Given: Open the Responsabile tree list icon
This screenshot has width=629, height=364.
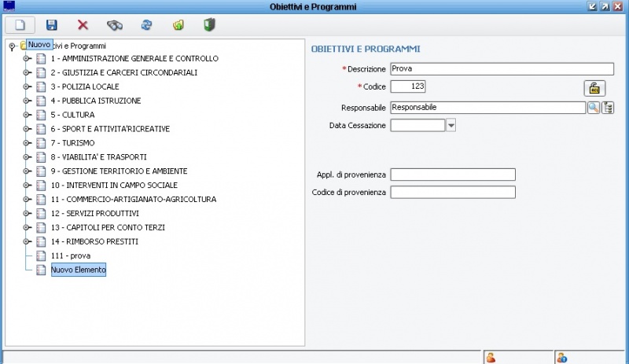Looking at the screenshot, I should click(608, 108).
